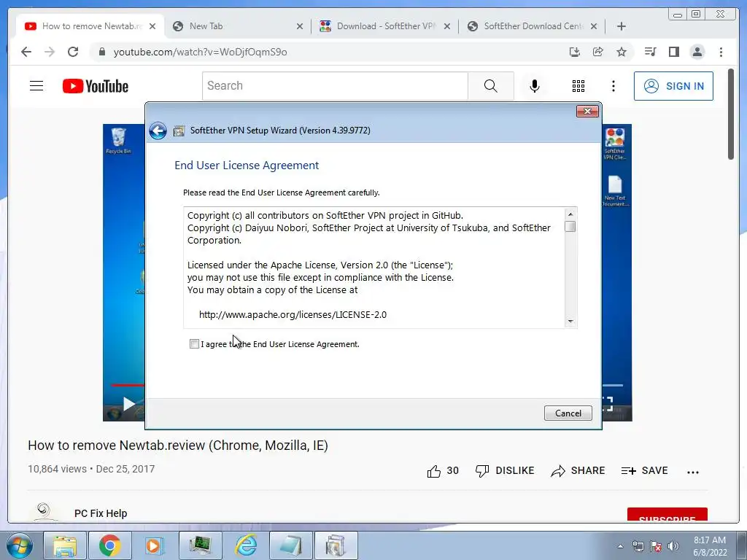This screenshot has height=560, width=747.
Task: Open the YouTube hamburger guide menu
Action: 36,86
